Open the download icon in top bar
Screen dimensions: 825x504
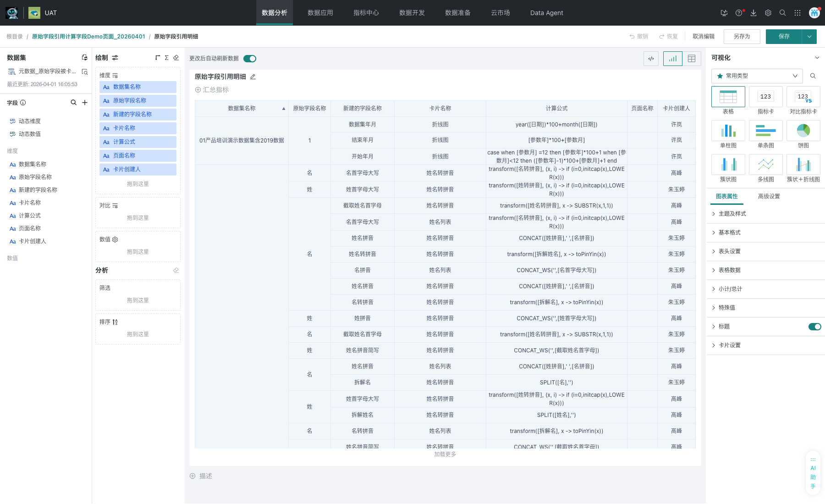tap(753, 13)
